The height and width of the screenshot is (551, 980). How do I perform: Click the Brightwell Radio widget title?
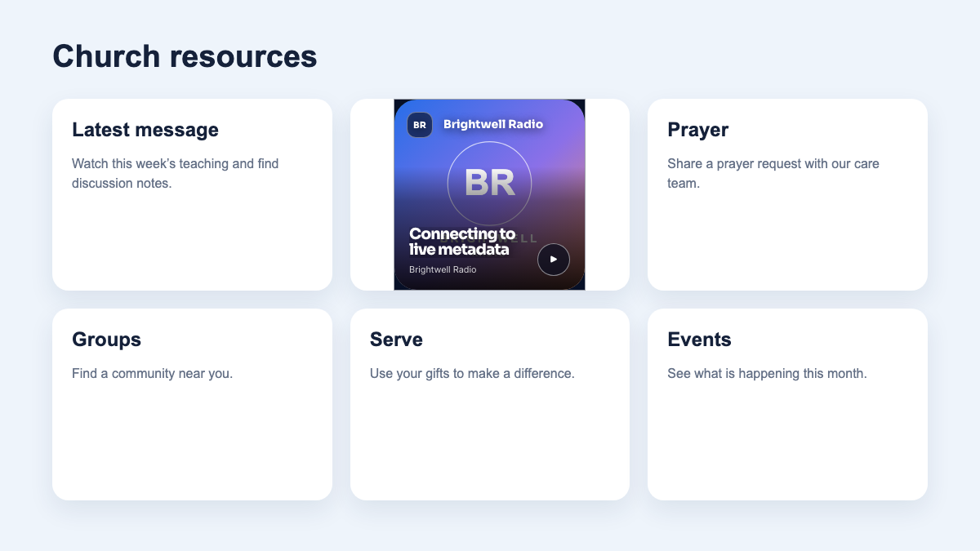tap(493, 124)
